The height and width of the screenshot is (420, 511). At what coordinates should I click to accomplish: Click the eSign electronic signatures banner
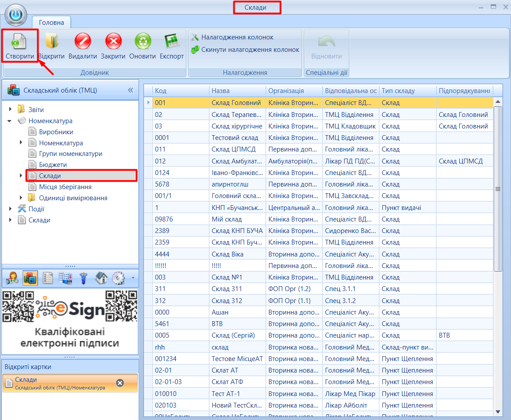click(70, 321)
